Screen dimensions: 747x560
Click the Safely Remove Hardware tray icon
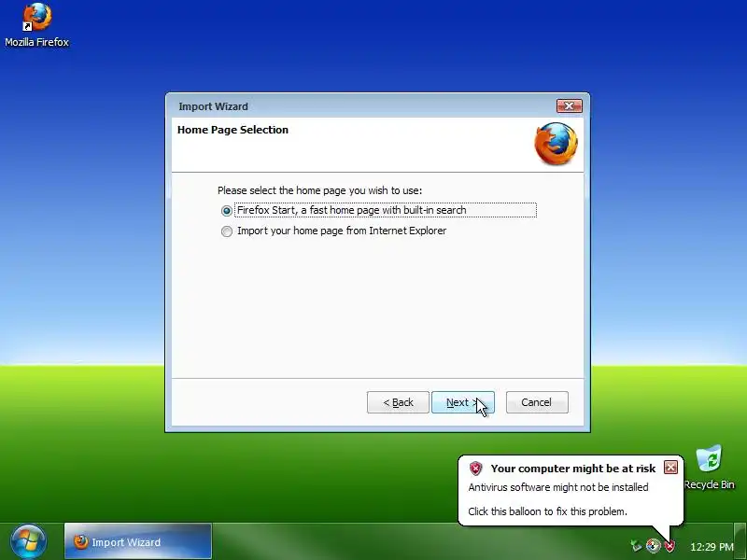pos(636,546)
